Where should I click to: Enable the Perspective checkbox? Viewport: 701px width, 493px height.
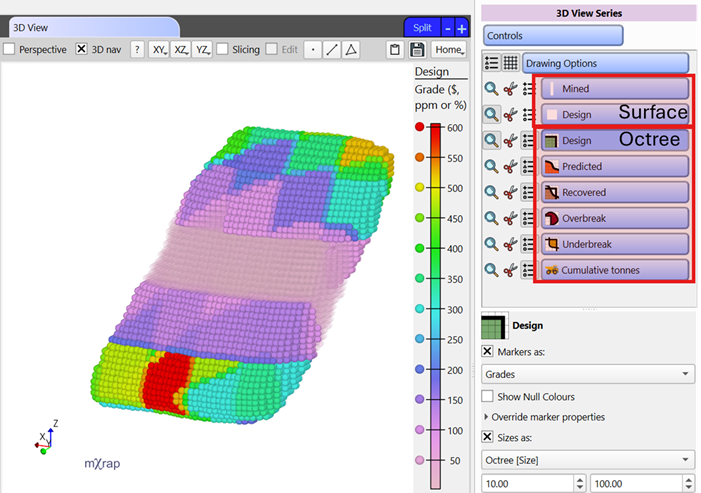(9, 49)
